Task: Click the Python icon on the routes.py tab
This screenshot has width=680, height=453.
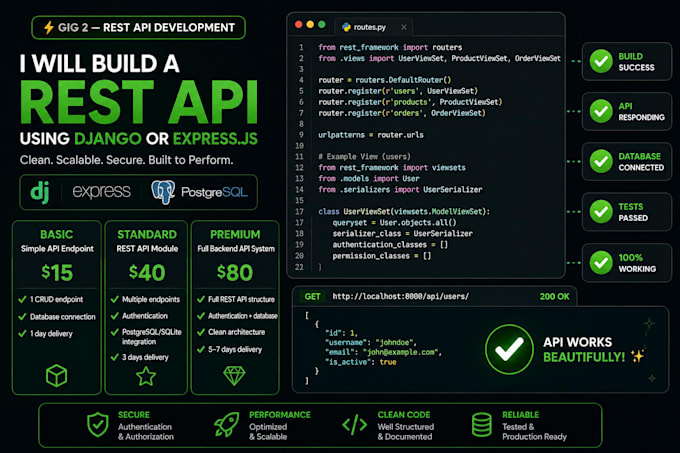Action: (346, 27)
